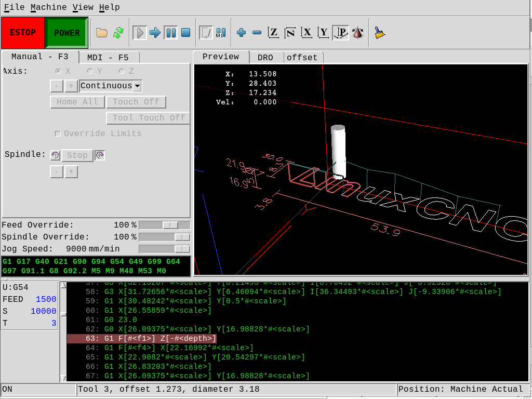
Task: Open the Machine menu
Action: click(x=48, y=7)
